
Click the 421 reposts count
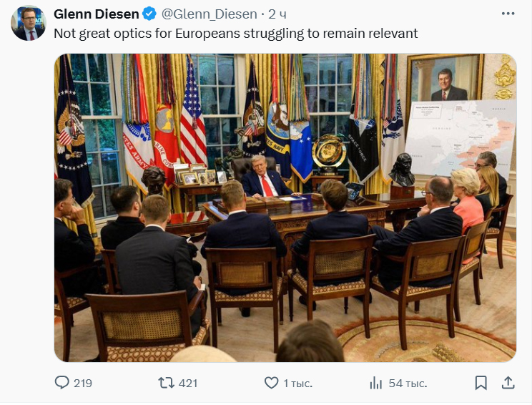[188, 384]
